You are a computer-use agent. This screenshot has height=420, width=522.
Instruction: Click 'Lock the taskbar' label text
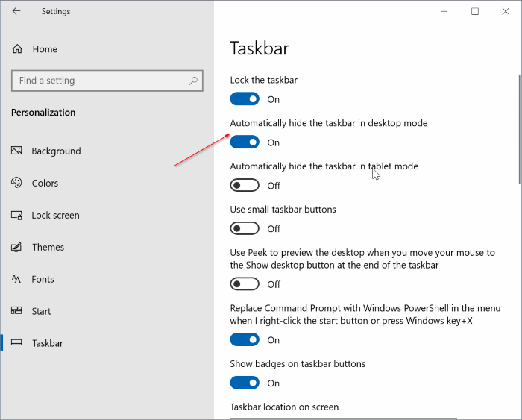(264, 80)
